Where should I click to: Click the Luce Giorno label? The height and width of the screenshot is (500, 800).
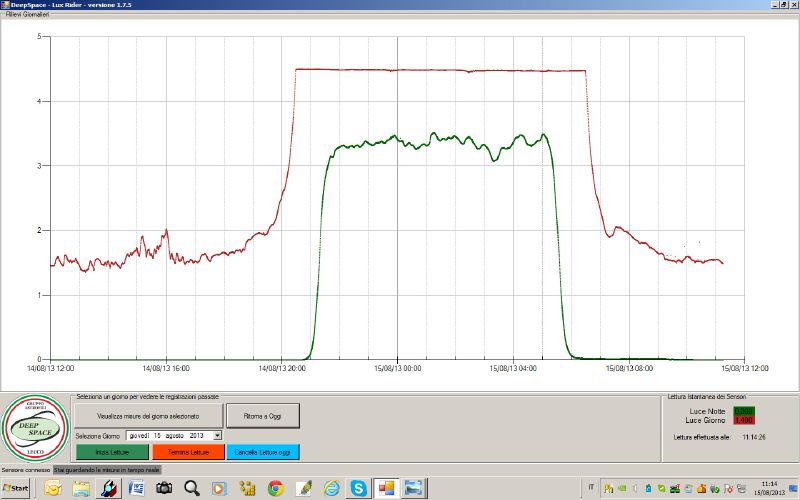click(705, 420)
